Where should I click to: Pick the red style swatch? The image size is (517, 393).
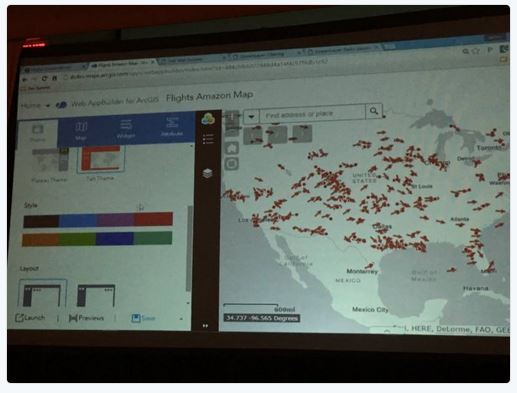(153, 219)
